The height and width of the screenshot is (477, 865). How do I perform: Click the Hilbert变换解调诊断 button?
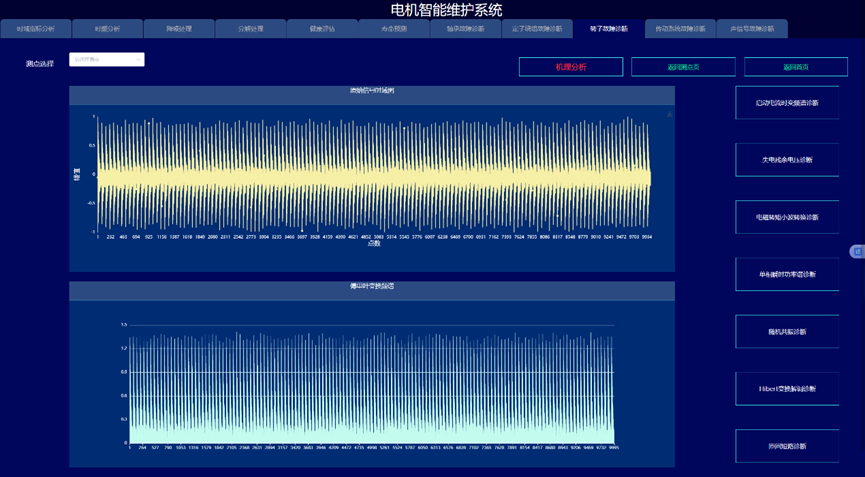coord(787,389)
